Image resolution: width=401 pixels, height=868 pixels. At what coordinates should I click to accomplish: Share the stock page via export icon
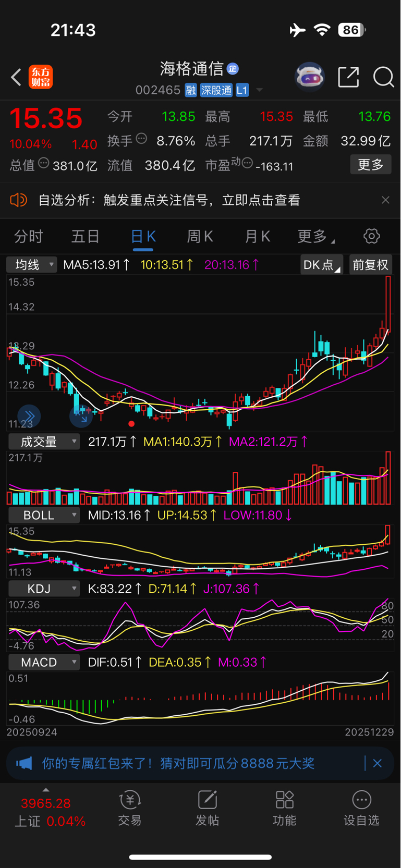point(348,77)
